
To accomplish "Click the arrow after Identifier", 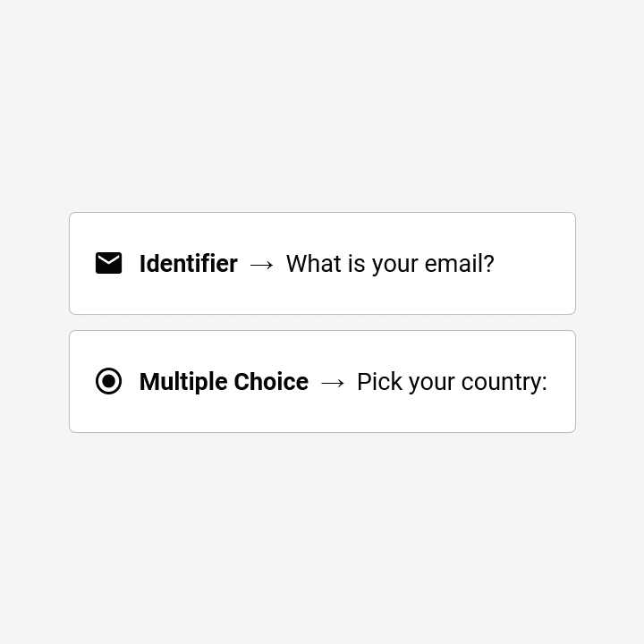I will pyautogui.click(x=261, y=265).
